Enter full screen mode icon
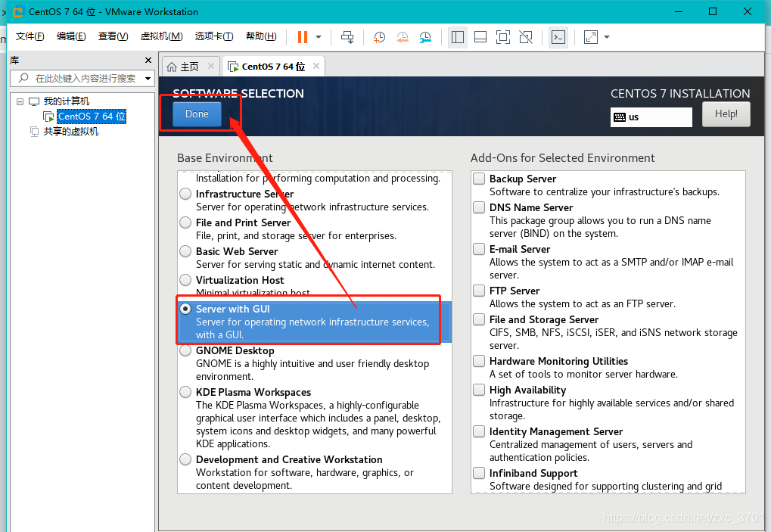 (x=503, y=37)
